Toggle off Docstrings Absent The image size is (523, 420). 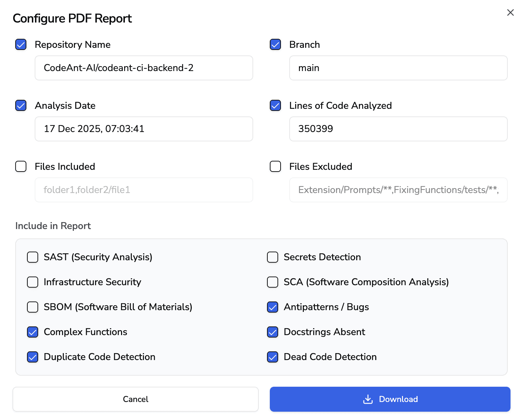273,332
